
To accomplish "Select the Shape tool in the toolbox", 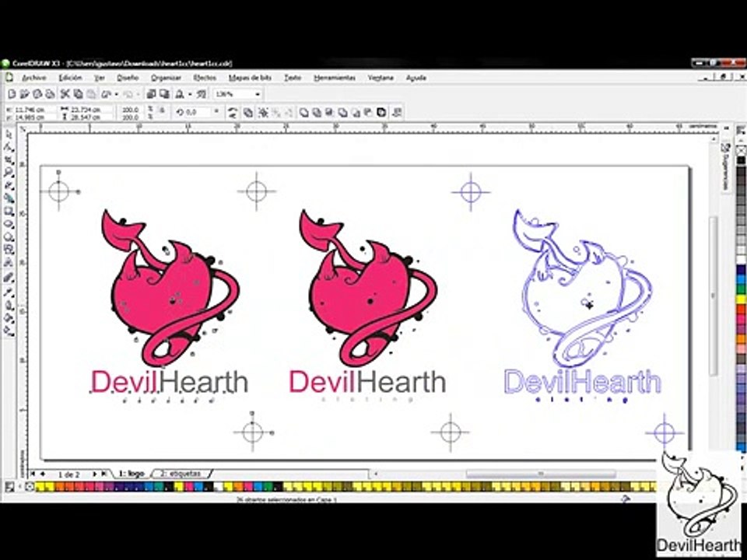I will [9, 148].
